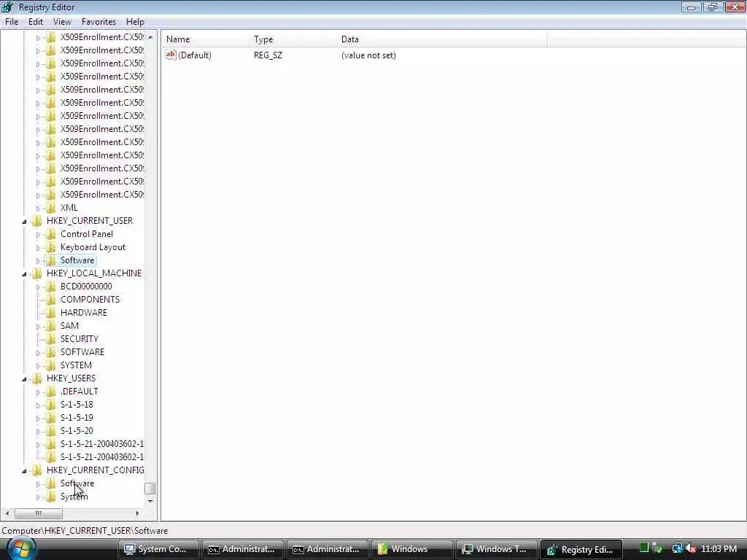
Task: Click the S-1-5-20 folder icon
Action: pyautogui.click(x=50, y=431)
